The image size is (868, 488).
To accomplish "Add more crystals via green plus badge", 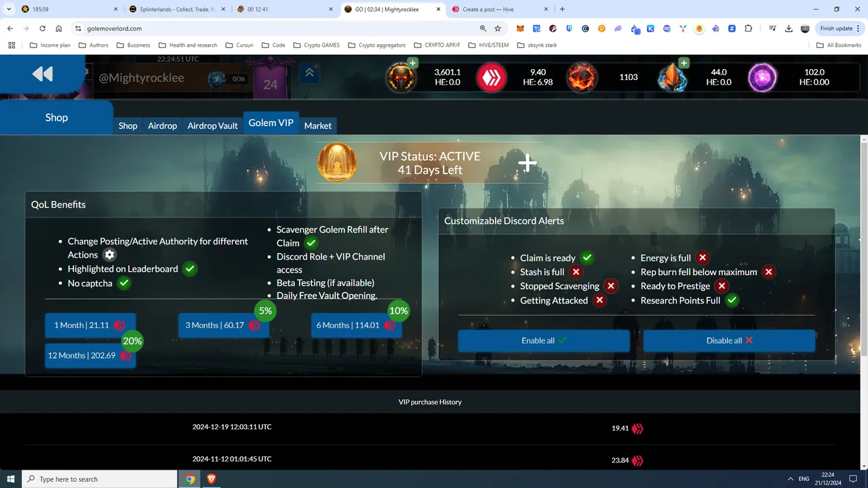I will (x=684, y=63).
